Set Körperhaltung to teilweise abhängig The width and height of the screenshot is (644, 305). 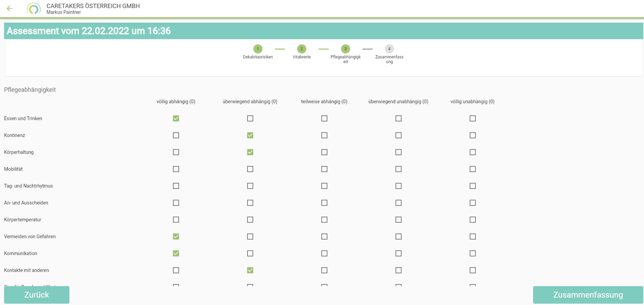324,152
